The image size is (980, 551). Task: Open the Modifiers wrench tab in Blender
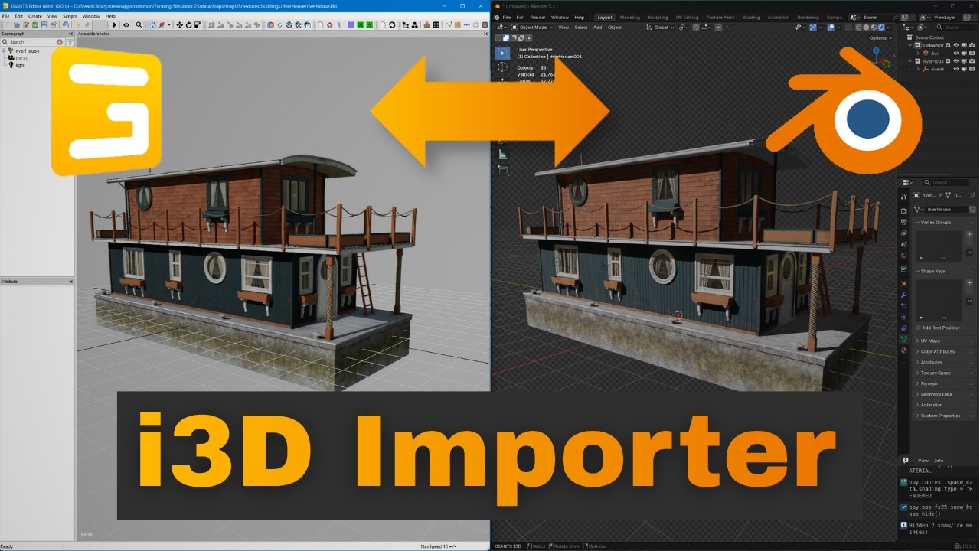click(x=903, y=295)
